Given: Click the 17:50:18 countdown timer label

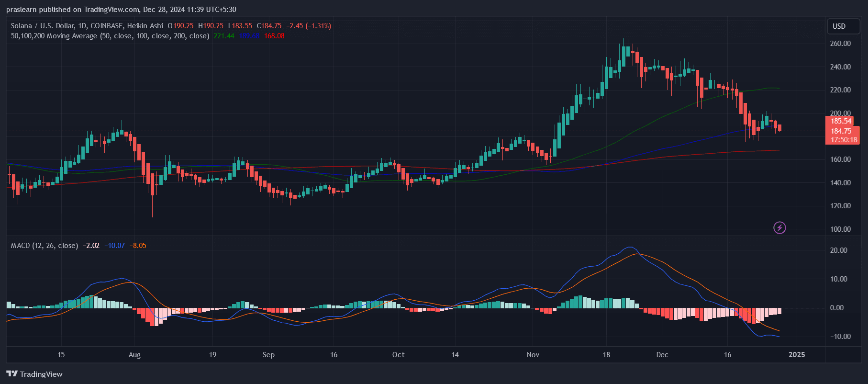Looking at the screenshot, I should (x=844, y=140).
